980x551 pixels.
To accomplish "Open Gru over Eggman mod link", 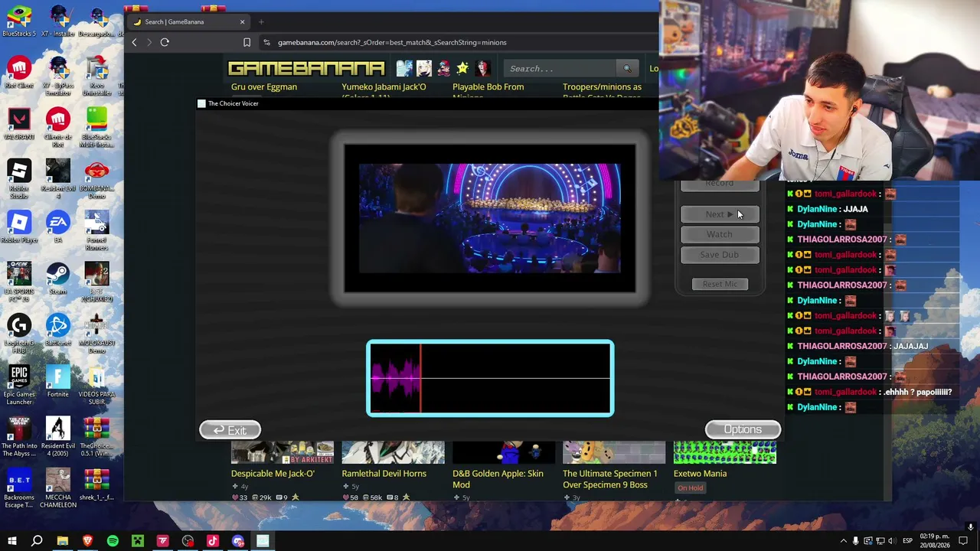I will click(x=264, y=86).
